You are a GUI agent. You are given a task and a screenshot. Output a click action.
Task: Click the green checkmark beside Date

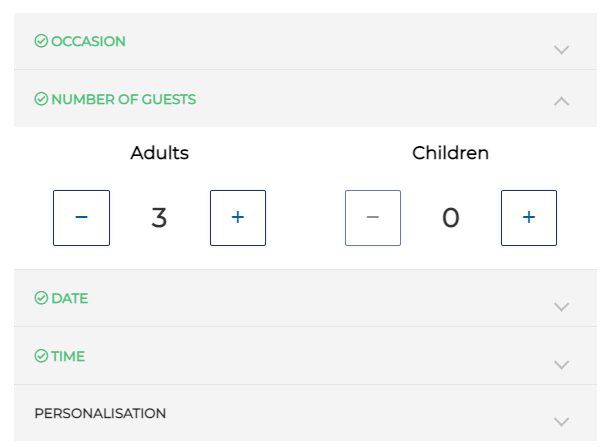click(41, 298)
